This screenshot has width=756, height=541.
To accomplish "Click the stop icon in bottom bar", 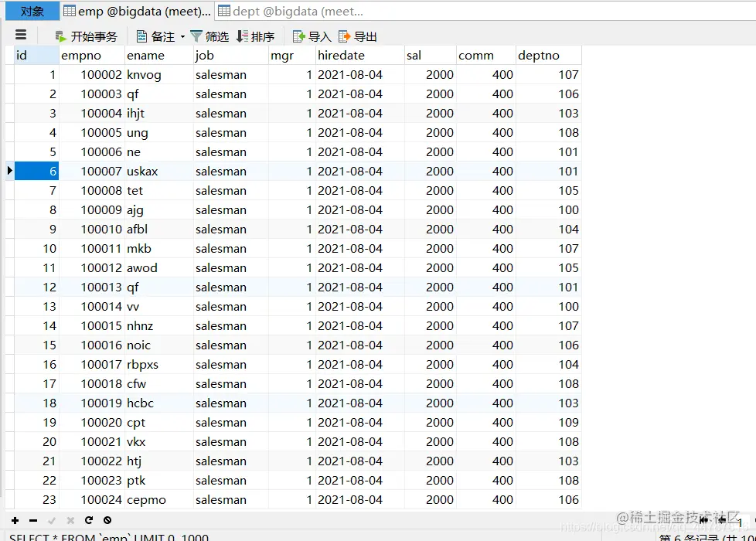I will [107, 520].
